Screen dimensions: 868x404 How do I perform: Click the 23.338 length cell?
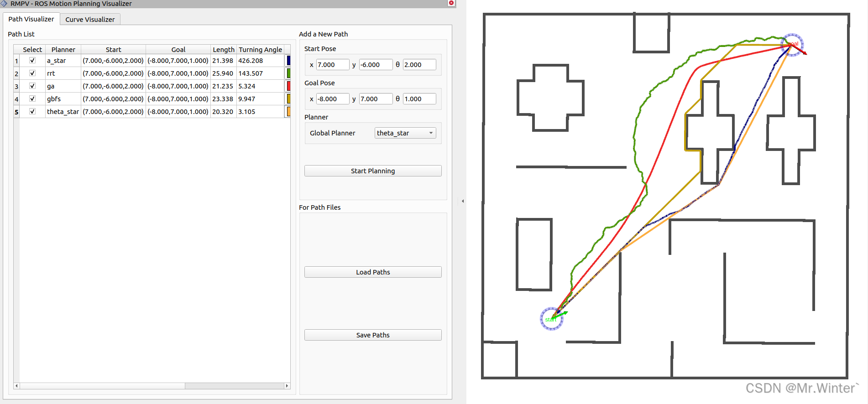coord(224,98)
